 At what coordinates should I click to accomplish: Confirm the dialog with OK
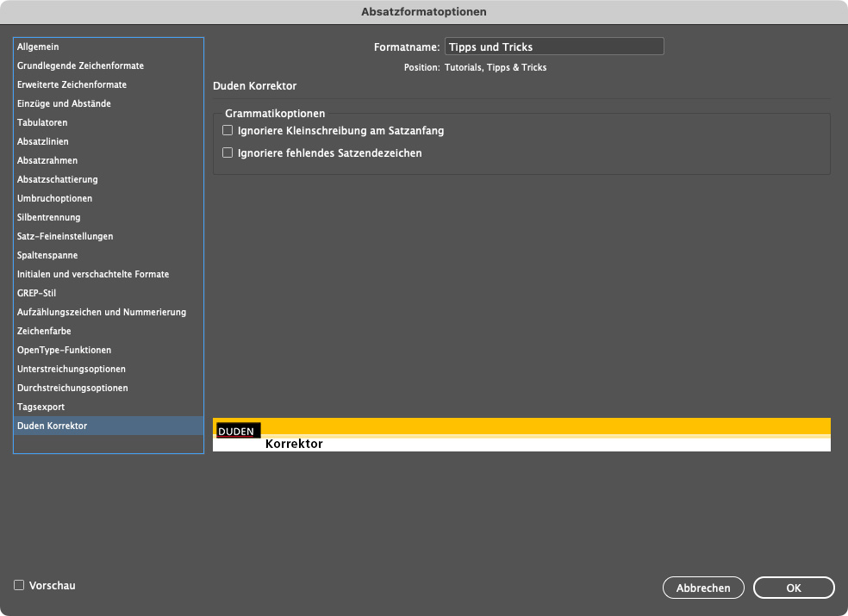click(x=794, y=588)
